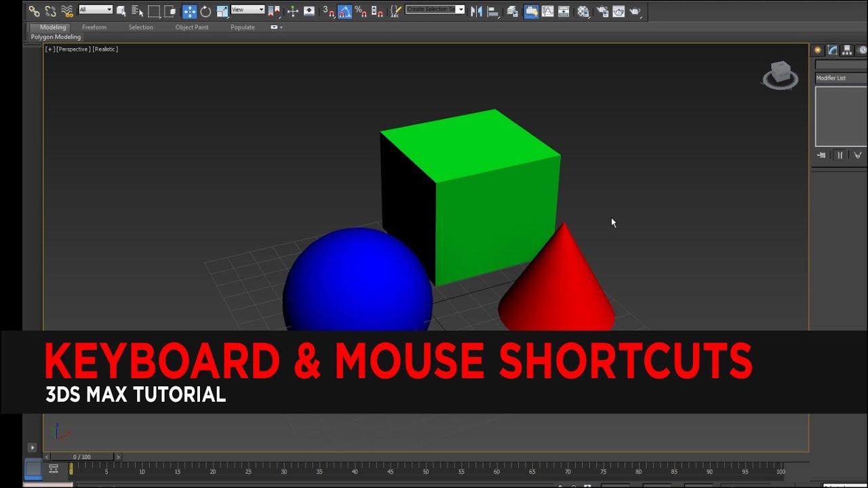Open the Hierarchy command panel tab
The width and height of the screenshot is (868, 488).
847,50
